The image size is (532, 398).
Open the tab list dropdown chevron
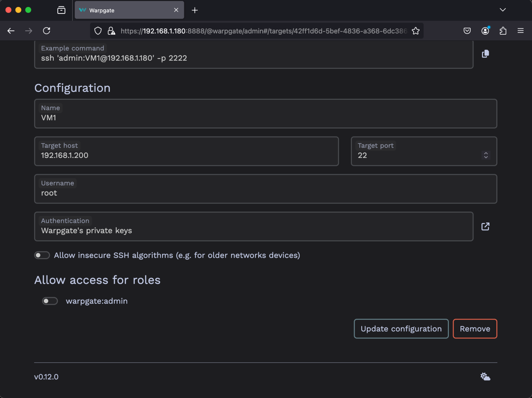pyautogui.click(x=503, y=10)
